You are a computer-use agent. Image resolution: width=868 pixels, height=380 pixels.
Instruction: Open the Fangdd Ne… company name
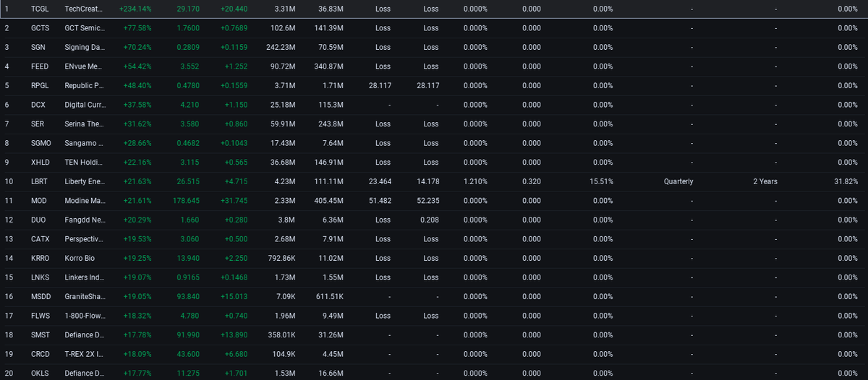click(x=84, y=220)
